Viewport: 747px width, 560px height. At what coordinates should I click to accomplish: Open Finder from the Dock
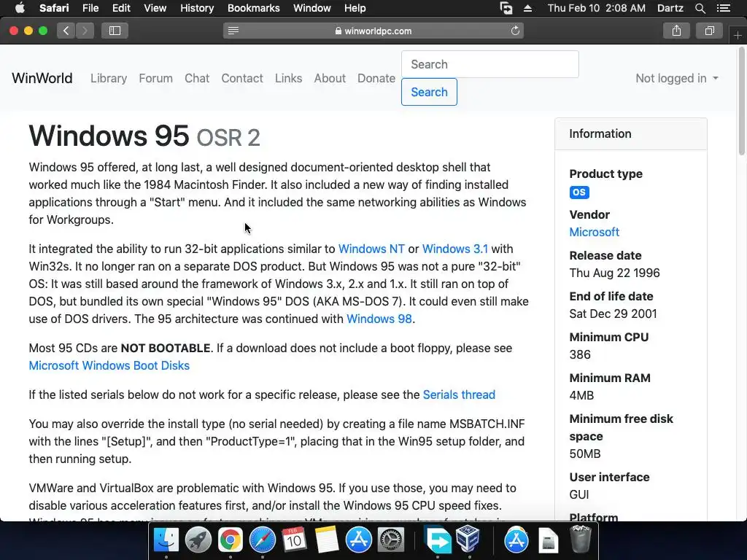point(166,540)
